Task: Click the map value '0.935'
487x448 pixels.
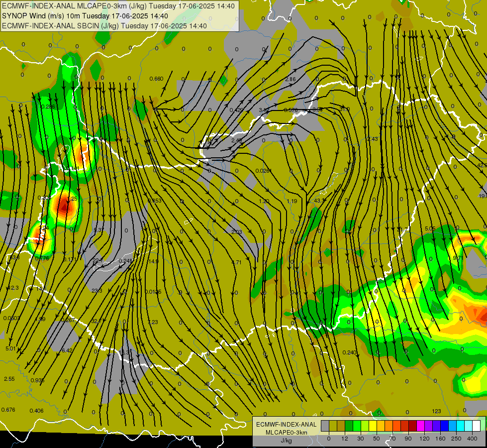Action: (38, 380)
